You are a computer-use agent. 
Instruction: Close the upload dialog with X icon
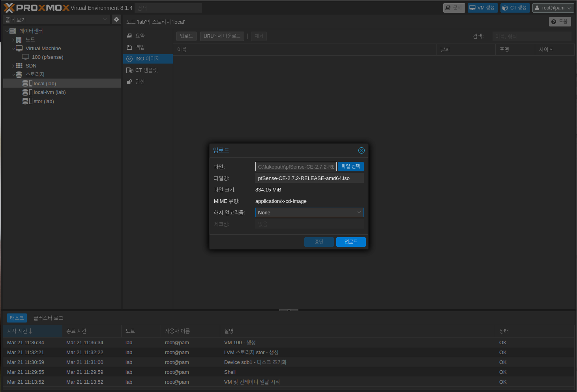coord(361,150)
